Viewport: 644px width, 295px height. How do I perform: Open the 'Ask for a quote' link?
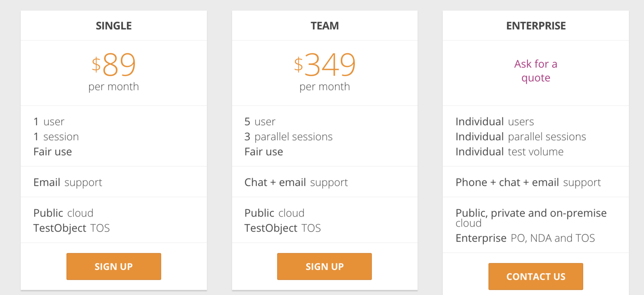click(x=536, y=71)
